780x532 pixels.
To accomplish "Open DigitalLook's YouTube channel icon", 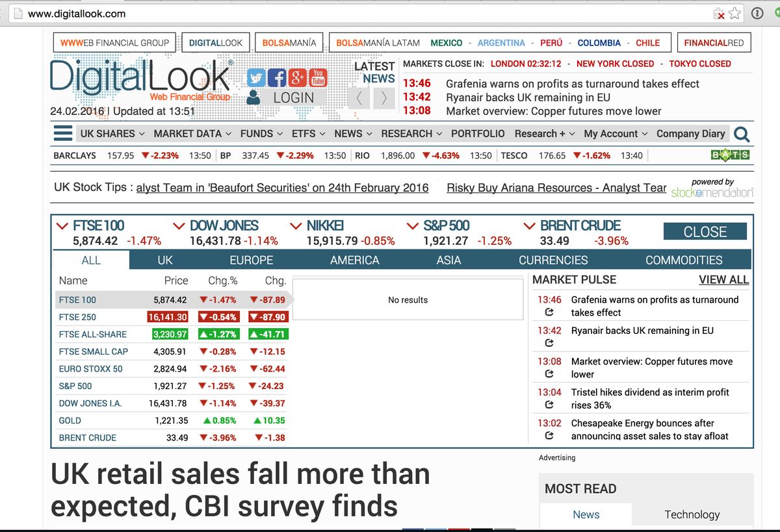I will click(x=318, y=78).
